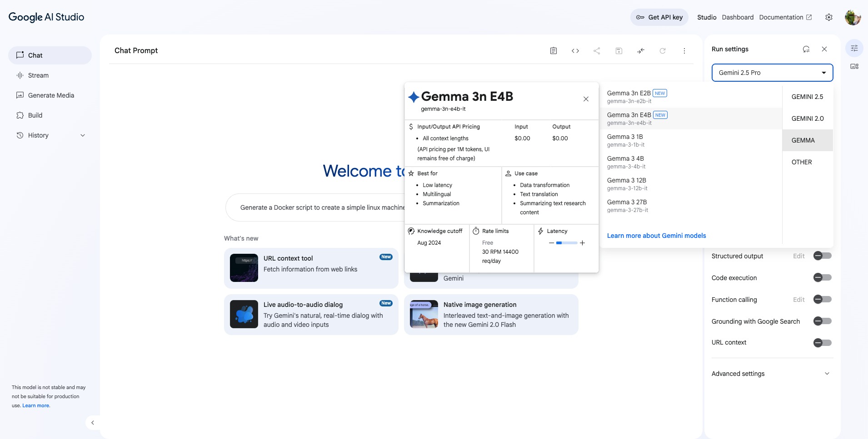
Task: Click the Native image generation horse thumbnail
Action: (424, 314)
